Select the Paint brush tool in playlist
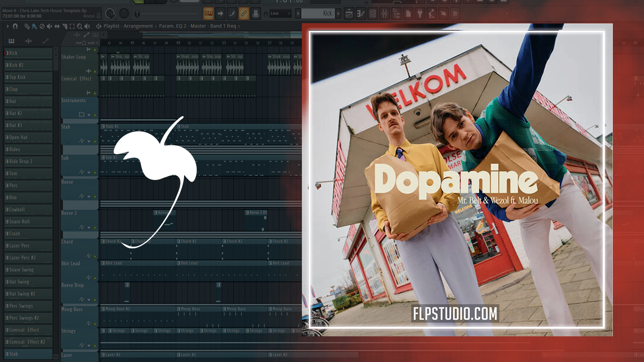The width and height of the screenshot is (644, 362). click(x=34, y=26)
